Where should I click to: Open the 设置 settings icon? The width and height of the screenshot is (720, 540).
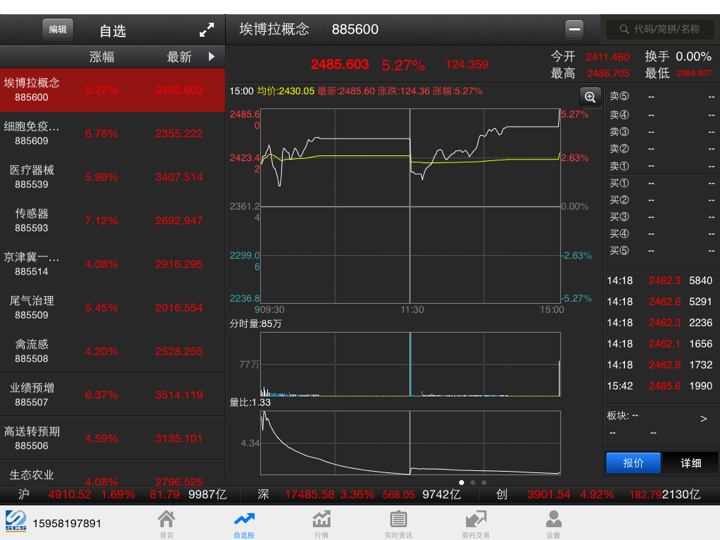pos(553,521)
